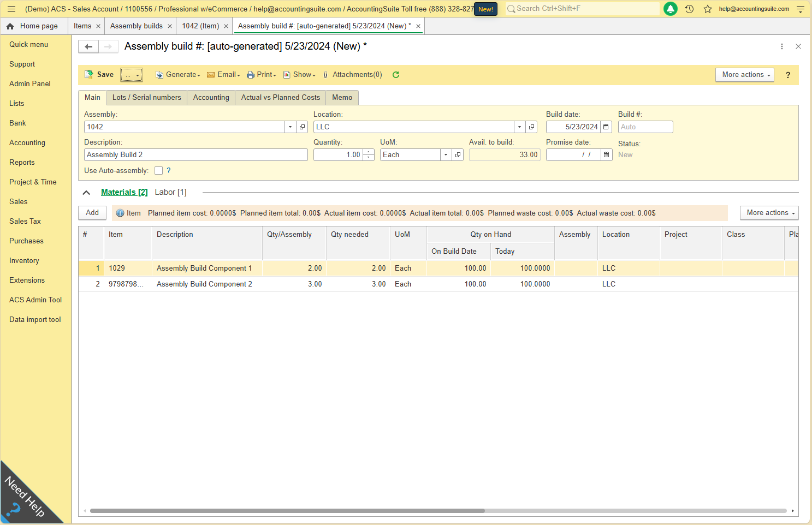Switch to Actual vs Planned Costs tab
Viewport: 812px width, 525px height.
pos(281,97)
